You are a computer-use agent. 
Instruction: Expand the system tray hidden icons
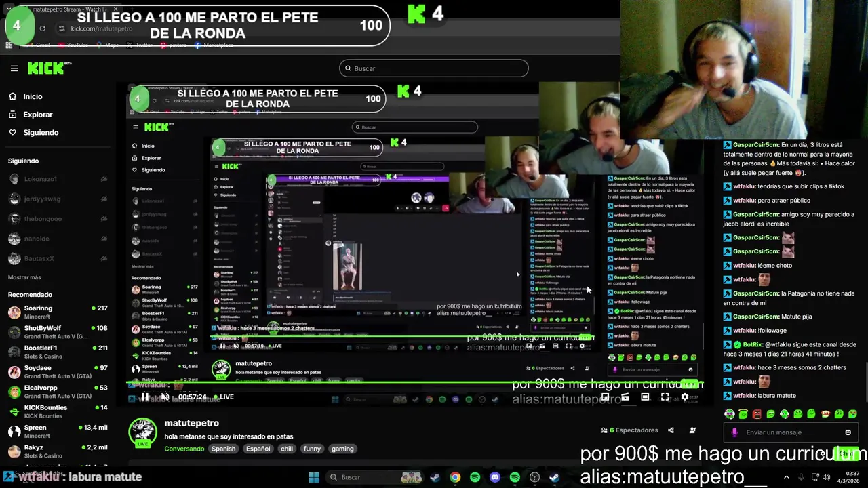(787, 477)
